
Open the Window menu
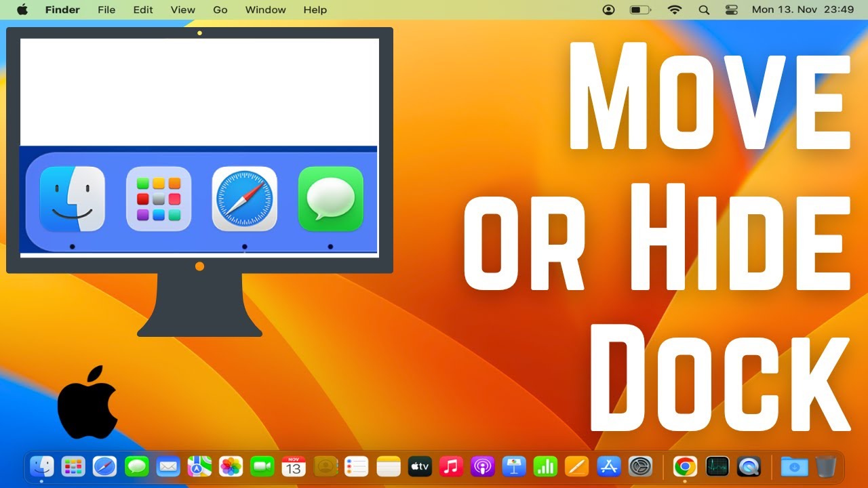265,9
